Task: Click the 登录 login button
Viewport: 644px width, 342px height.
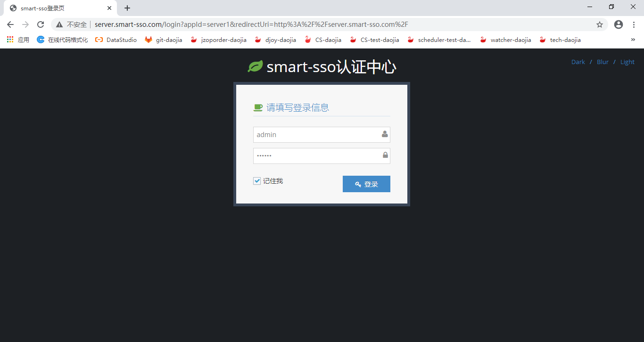Action: (366, 184)
